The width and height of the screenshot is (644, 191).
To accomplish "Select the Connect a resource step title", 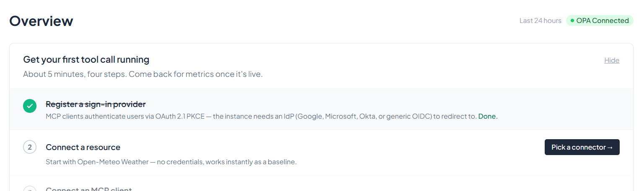I will (x=83, y=147).
